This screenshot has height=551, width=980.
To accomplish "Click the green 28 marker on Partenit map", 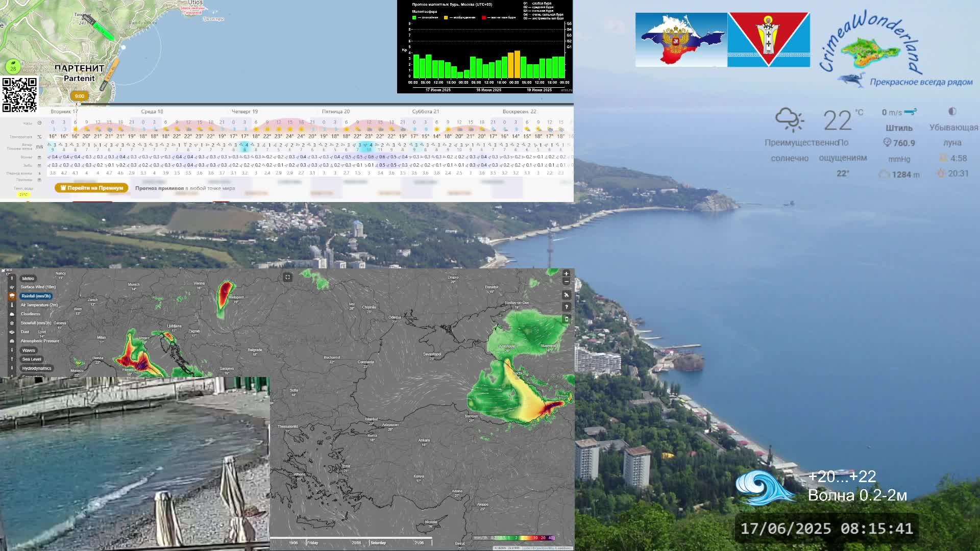I will (13, 66).
